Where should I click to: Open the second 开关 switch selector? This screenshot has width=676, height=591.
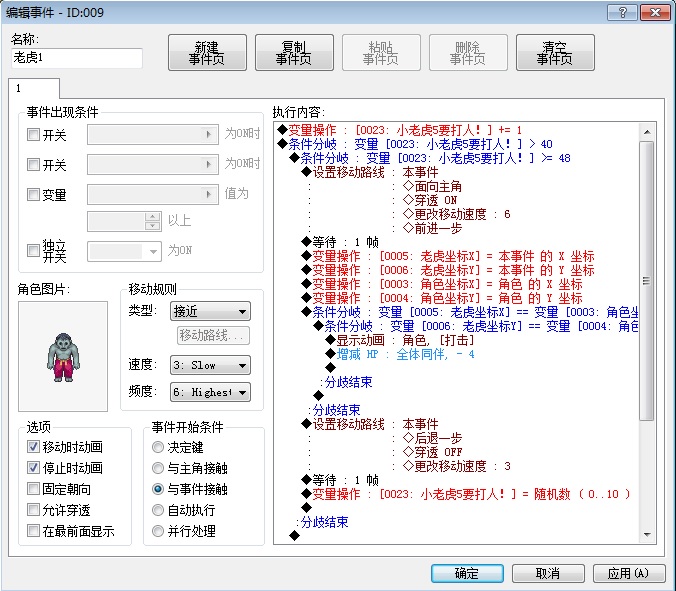click(x=153, y=164)
